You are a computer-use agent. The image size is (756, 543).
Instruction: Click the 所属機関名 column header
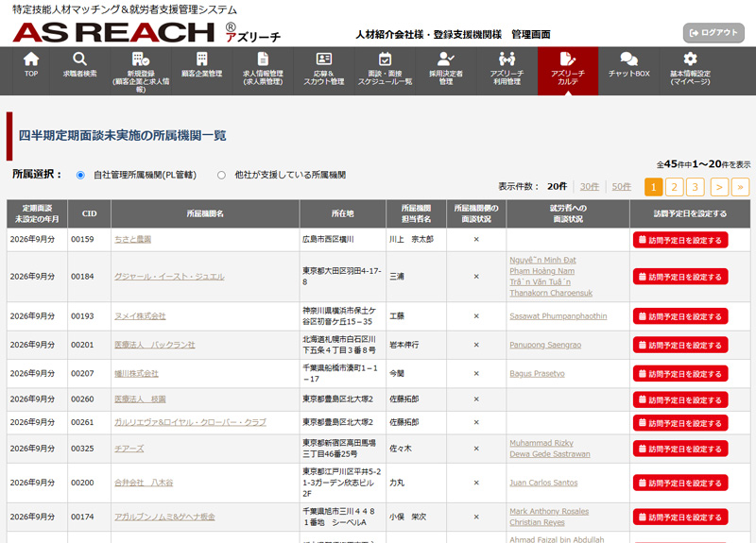point(205,213)
